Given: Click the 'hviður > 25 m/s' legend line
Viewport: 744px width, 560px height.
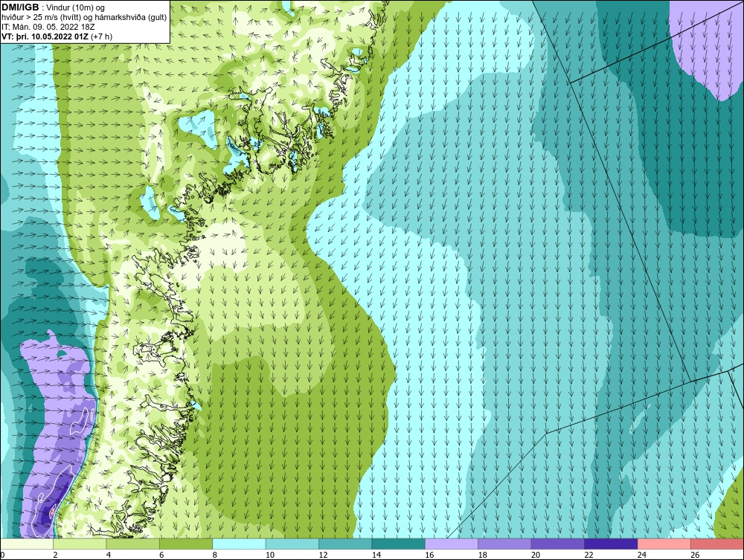Looking at the screenshot, I should (x=85, y=17).
